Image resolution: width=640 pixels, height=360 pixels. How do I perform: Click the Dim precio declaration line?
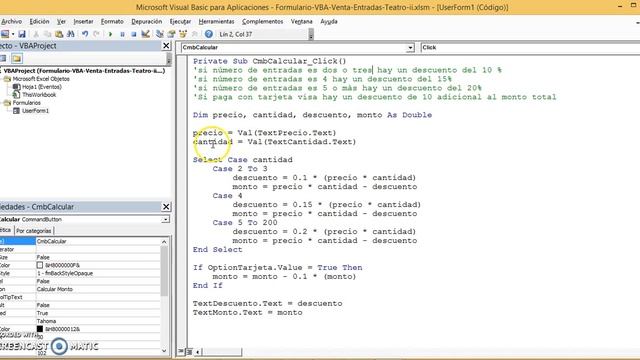click(312, 115)
